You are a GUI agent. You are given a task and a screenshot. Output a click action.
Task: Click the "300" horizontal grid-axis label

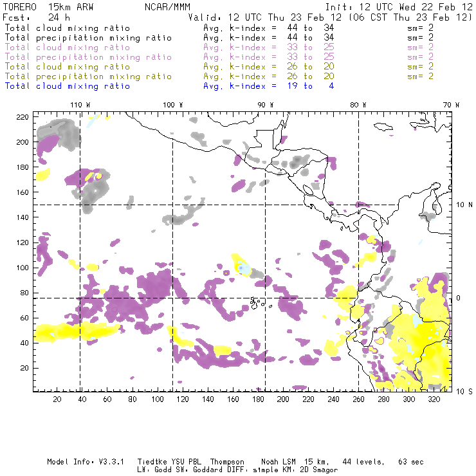tap(409, 399)
